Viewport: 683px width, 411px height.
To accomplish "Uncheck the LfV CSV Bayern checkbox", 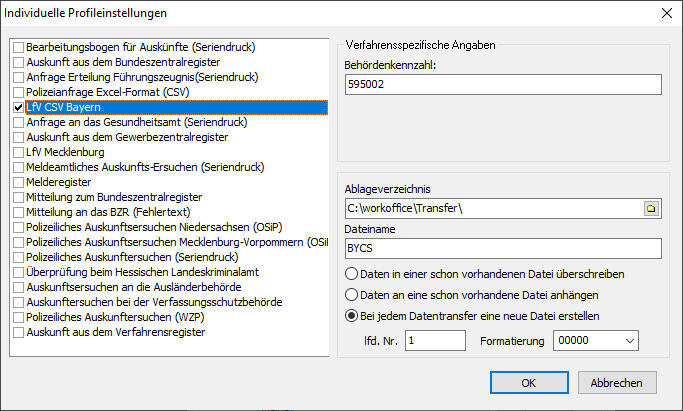I will click(x=19, y=107).
